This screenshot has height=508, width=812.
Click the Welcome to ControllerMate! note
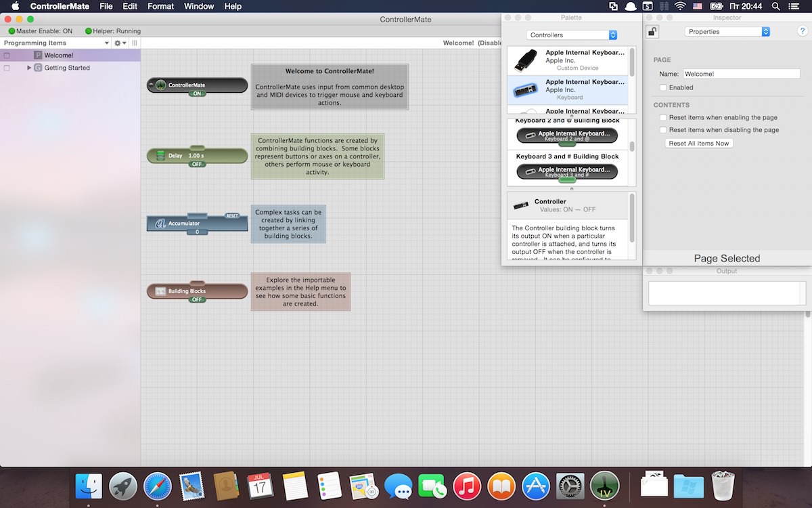point(330,87)
